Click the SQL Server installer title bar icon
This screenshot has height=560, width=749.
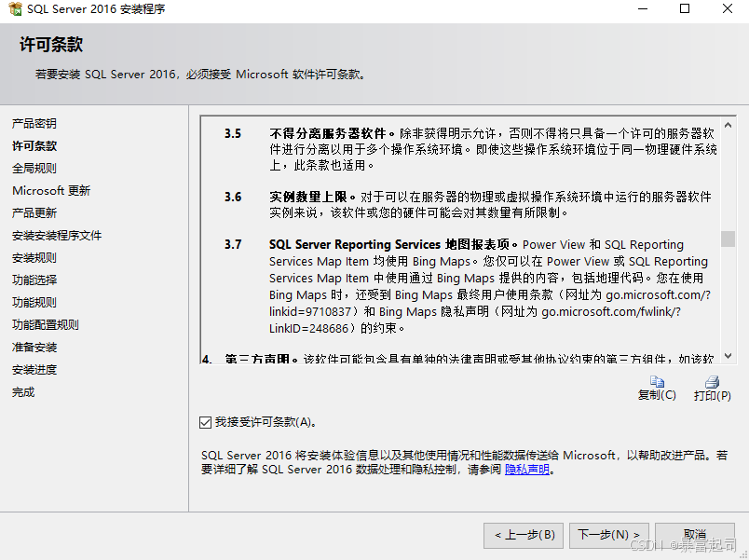(x=13, y=9)
